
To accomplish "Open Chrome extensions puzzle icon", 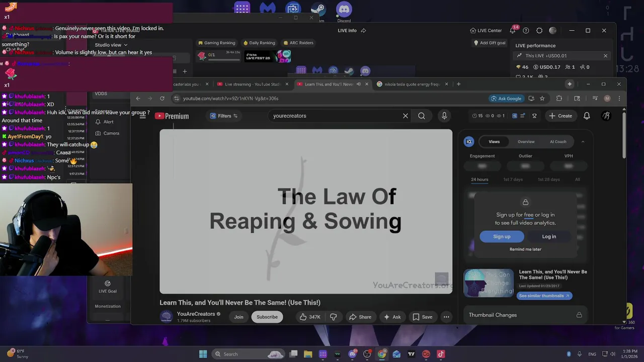I will coord(559,99).
